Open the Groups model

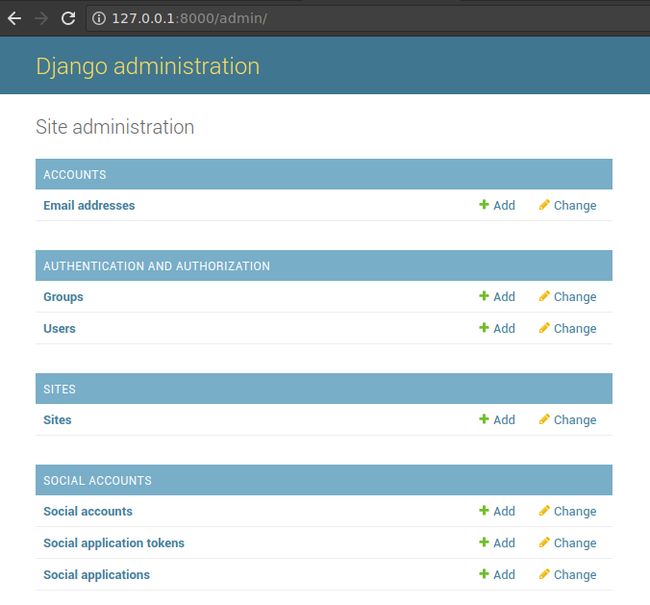pos(63,297)
